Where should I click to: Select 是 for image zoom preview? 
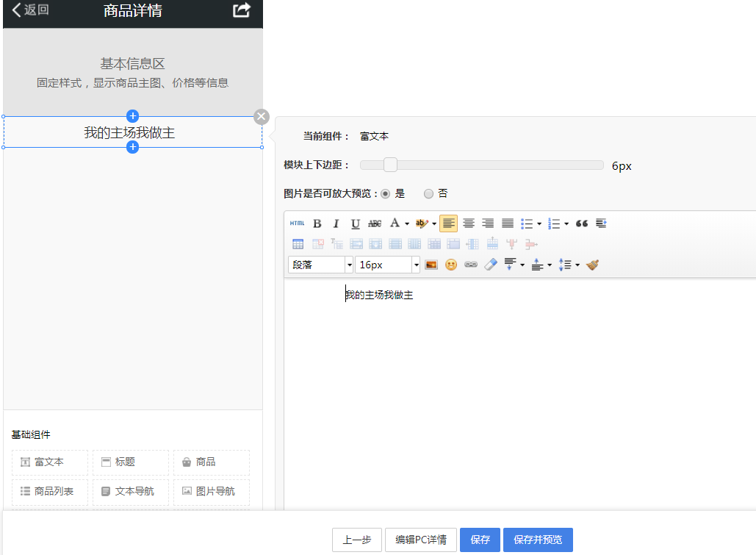pyautogui.click(x=386, y=194)
